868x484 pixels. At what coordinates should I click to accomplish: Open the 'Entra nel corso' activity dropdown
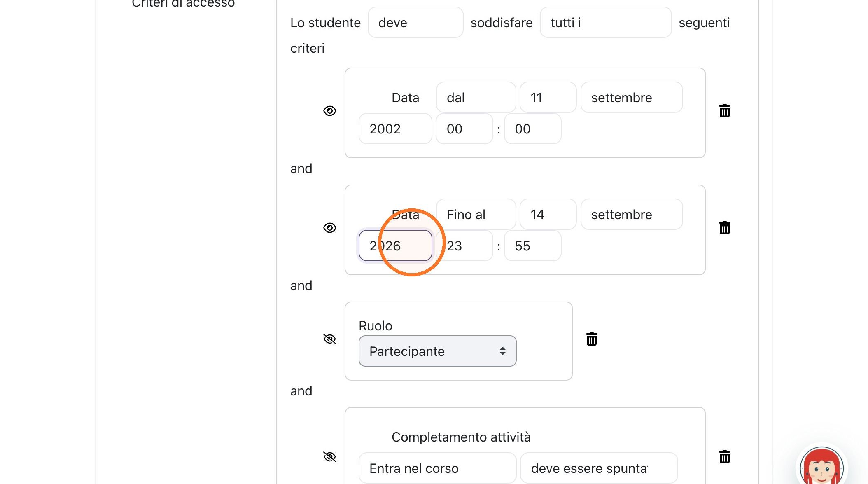coord(437,468)
